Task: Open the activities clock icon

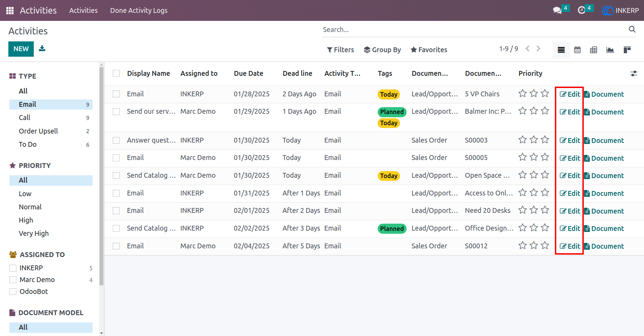Action: click(581, 10)
